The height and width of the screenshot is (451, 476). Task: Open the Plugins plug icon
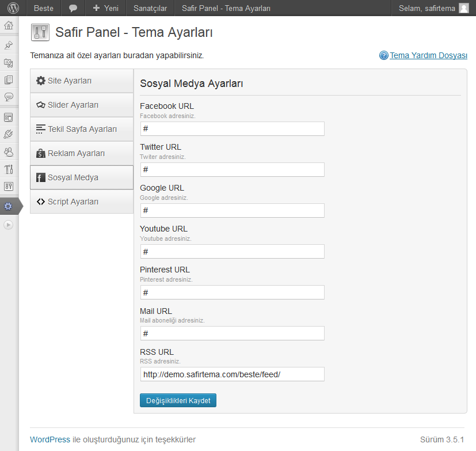tap(9, 134)
